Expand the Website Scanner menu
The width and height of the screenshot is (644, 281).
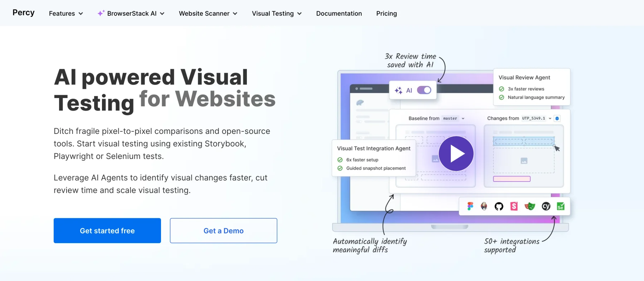click(208, 14)
